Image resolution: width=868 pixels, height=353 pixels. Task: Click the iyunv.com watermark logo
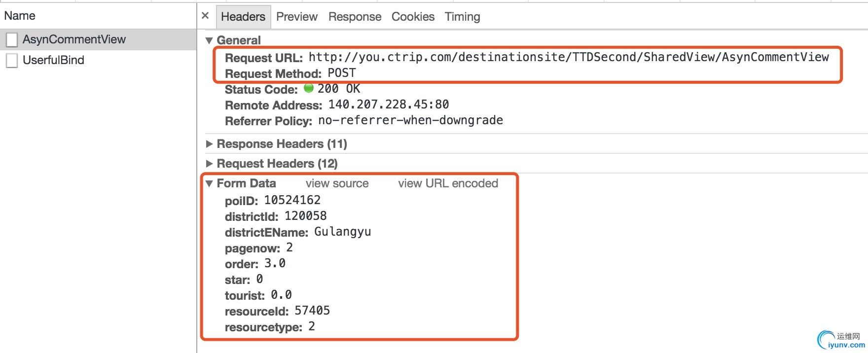(x=841, y=340)
